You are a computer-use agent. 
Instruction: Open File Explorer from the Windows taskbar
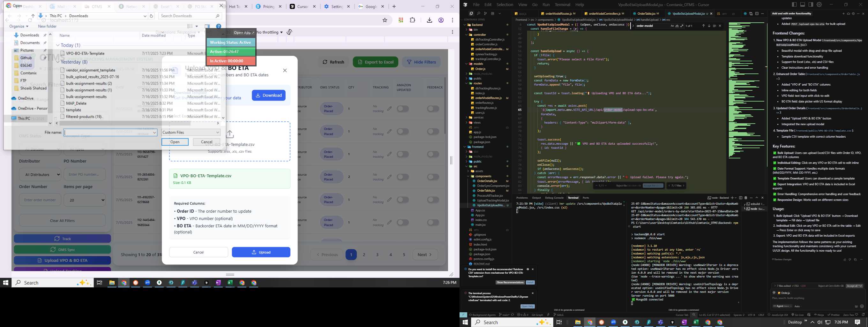pyautogui.click(x=112, y=283)
